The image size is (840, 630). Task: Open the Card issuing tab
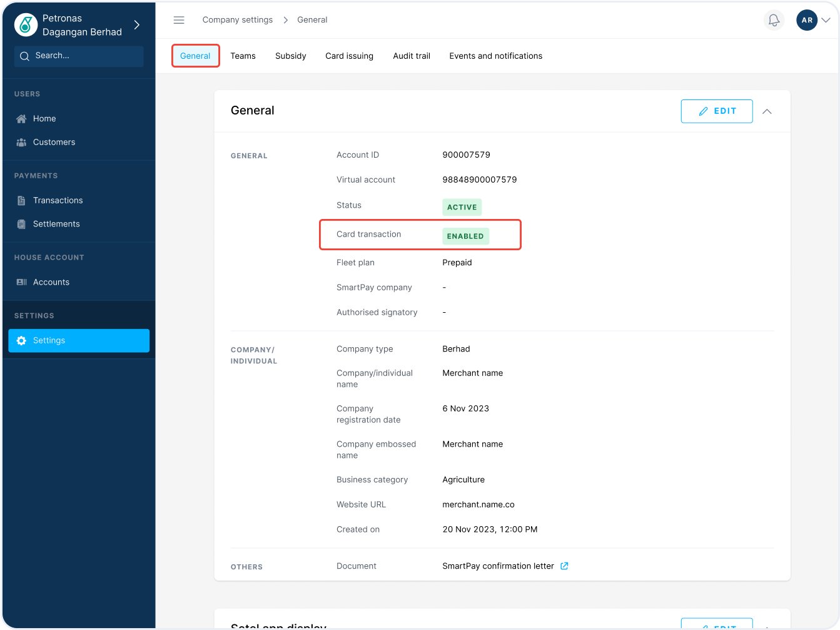tap(349, 56)
